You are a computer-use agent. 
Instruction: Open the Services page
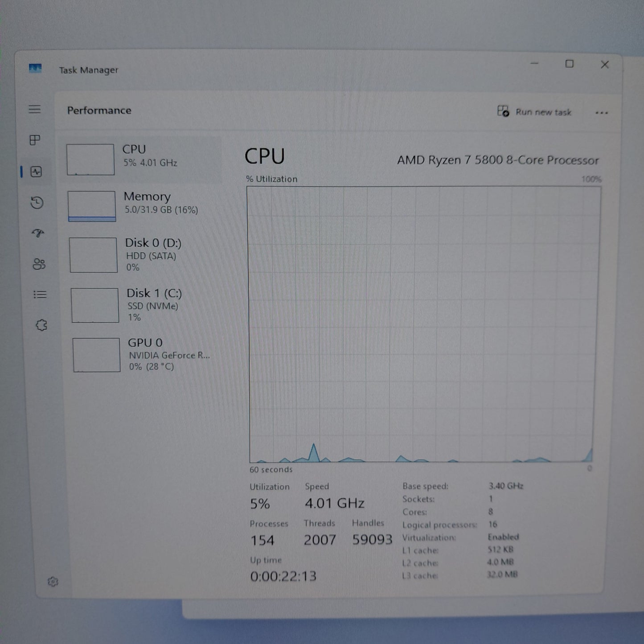tap(41, 326)
